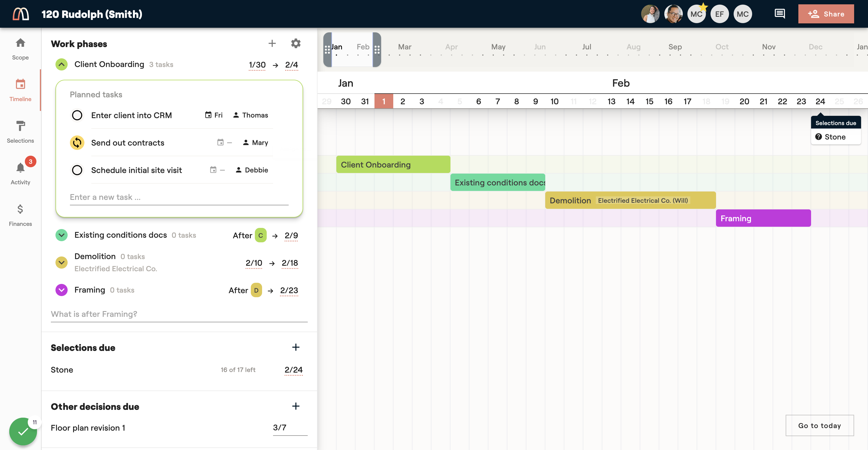Viewport: 868px width, 450px height.
Task: Click the Framing purple timeline bar
Action: tap(763, 218)
